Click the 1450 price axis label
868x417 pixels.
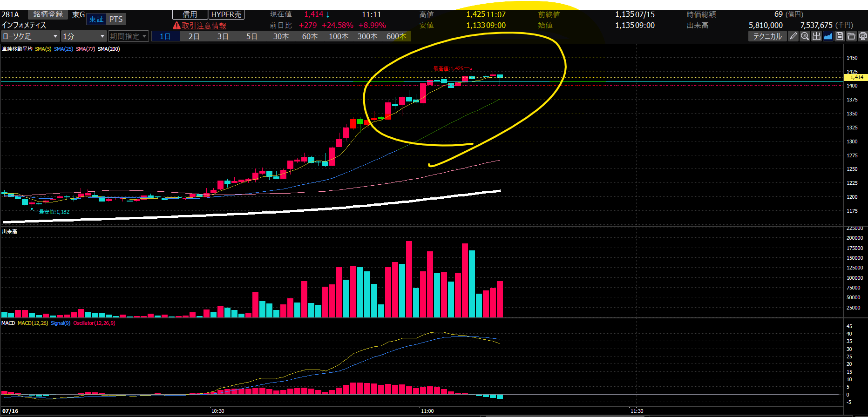point(852,58)
